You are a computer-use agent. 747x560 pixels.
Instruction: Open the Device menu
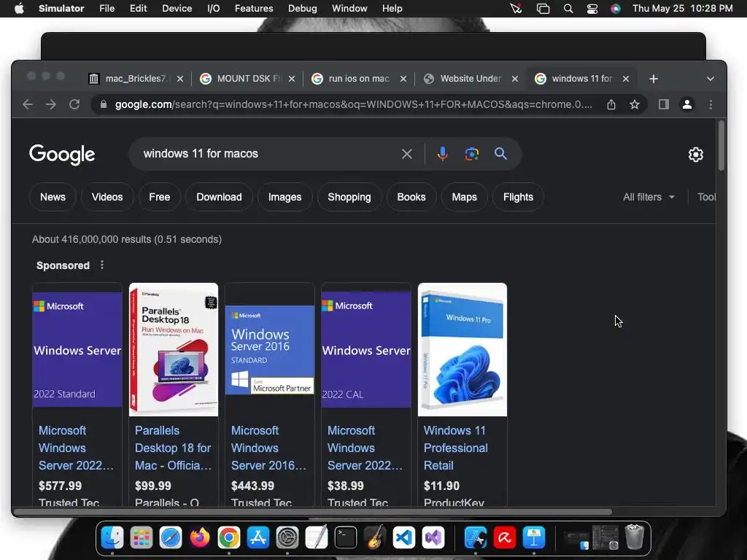click(x=177, y=9)
